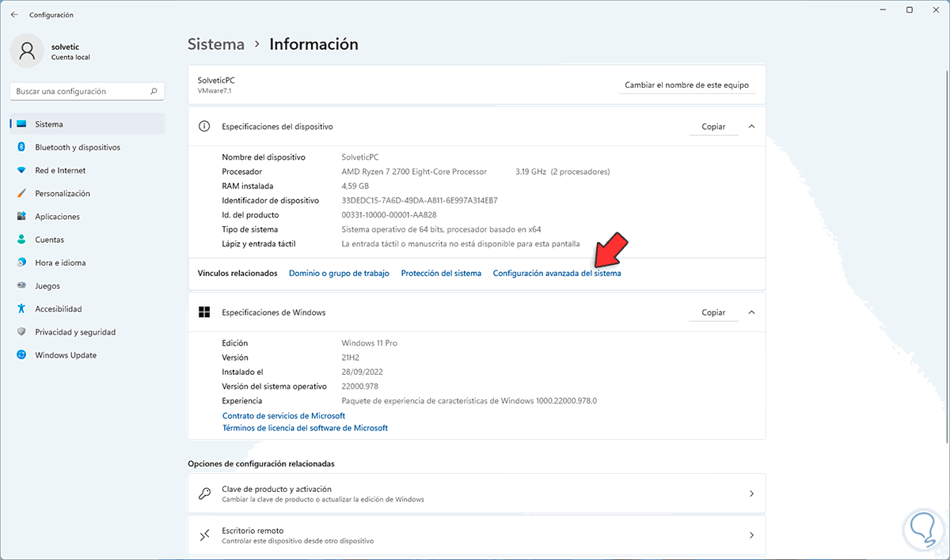950x560 pixels.
Task: Collapse Especificaciones del dispositivo section
Action: [x=751, y=127]
